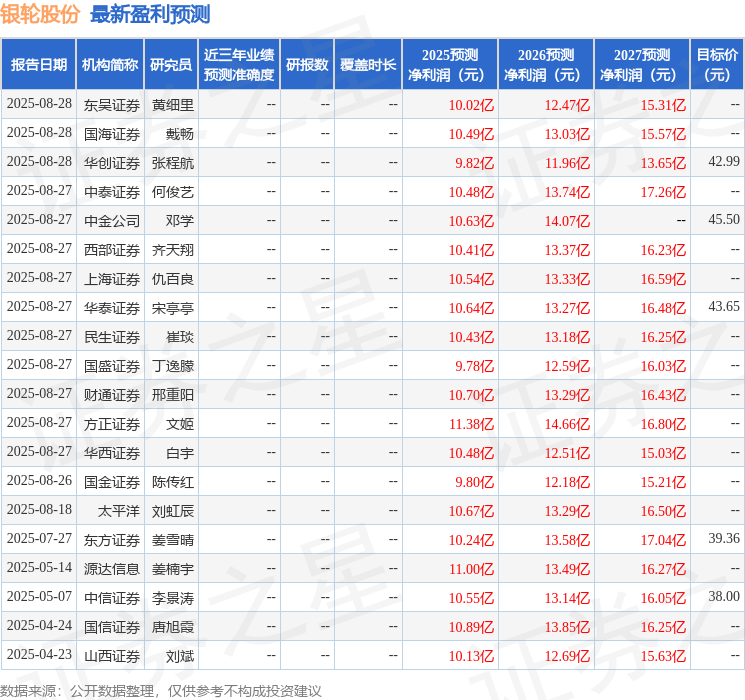Click the 国金证券 institution cell
The width and height of the screenshot is (745, 700).
[x=112, y=482]
